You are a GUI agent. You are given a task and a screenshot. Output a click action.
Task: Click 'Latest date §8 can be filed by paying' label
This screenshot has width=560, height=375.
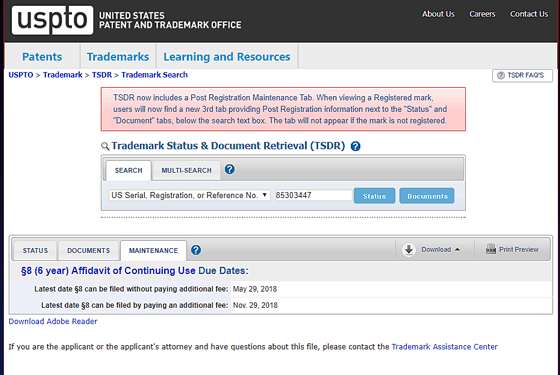[134, 305]
